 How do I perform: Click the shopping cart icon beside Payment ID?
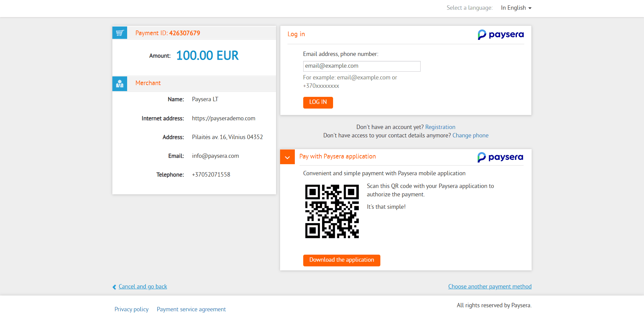click(120, 33)
